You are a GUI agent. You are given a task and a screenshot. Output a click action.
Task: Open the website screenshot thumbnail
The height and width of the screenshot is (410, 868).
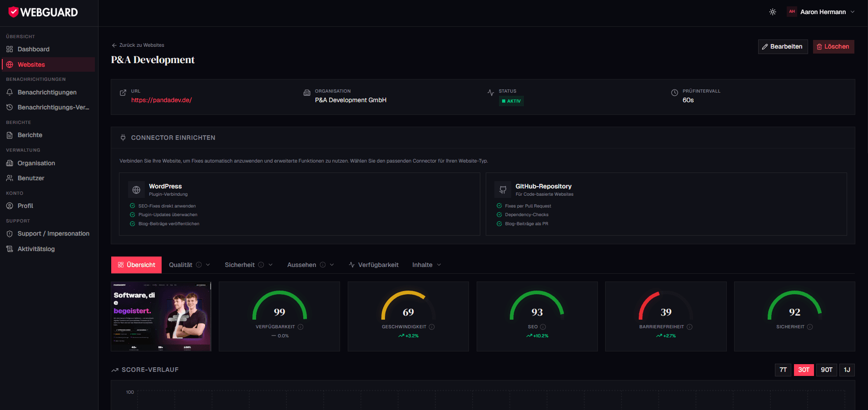point(161,316)
